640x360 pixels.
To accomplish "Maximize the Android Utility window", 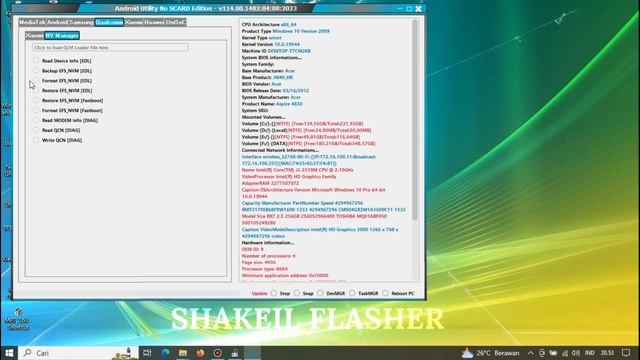I will point(409,9).
